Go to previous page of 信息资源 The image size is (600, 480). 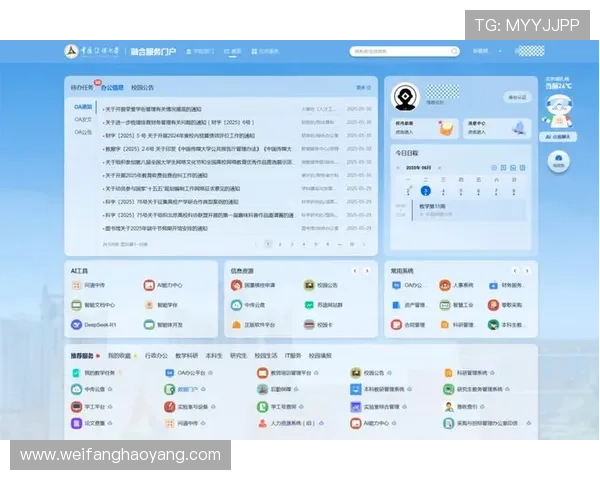[x=355, y=271]
